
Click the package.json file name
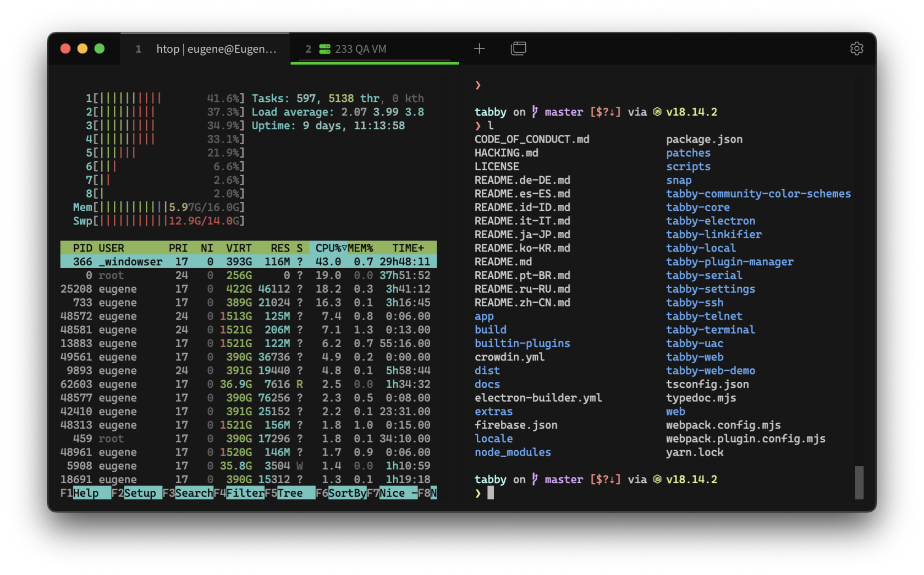(x=704, y=139)
